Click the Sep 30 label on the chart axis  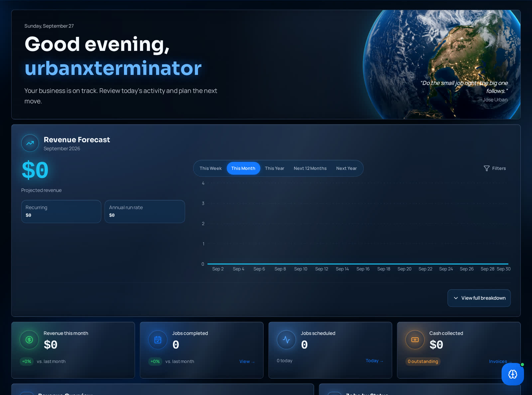(x=504, y=269)
